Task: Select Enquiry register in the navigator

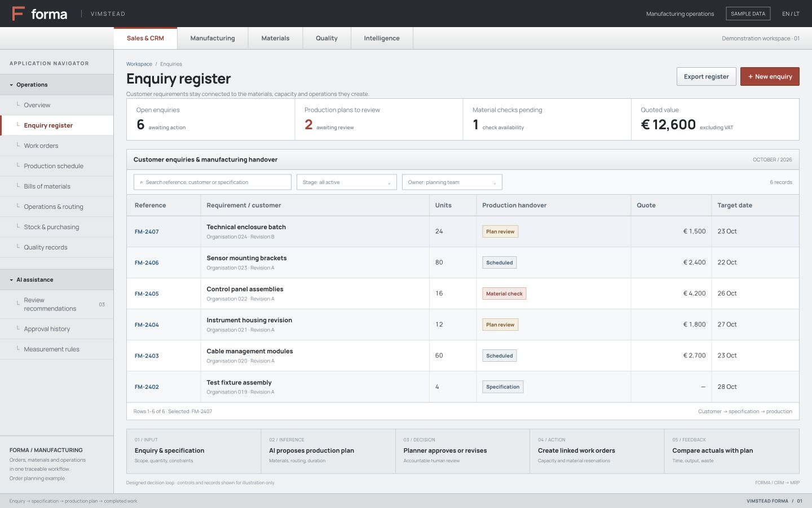Action: [x=56, y=125]
